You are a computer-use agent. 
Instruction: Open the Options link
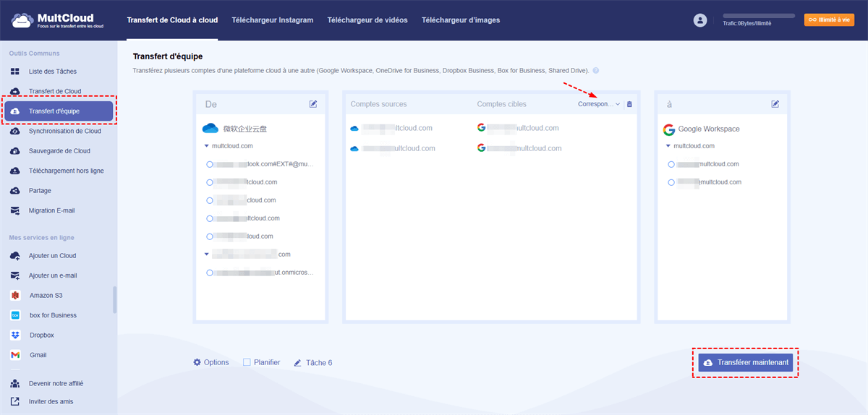coord(216,362)
